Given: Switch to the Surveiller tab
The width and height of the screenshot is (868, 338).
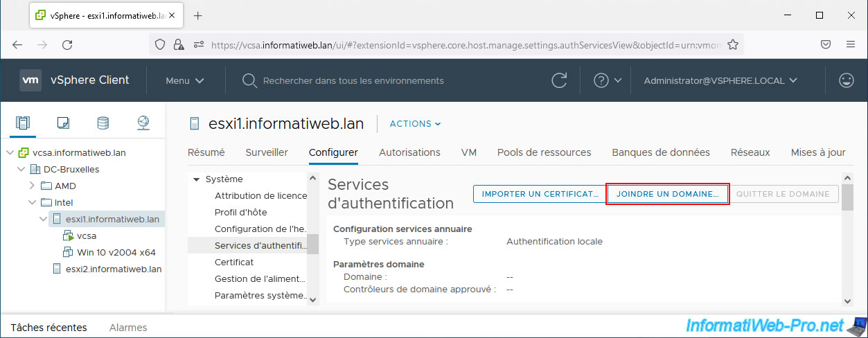Looking at the screenshot, I should tap(267, 152).
